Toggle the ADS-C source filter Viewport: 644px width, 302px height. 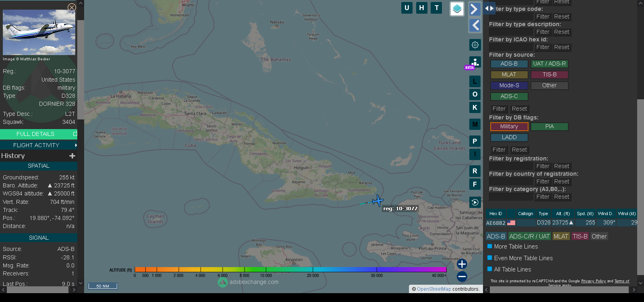509,96
